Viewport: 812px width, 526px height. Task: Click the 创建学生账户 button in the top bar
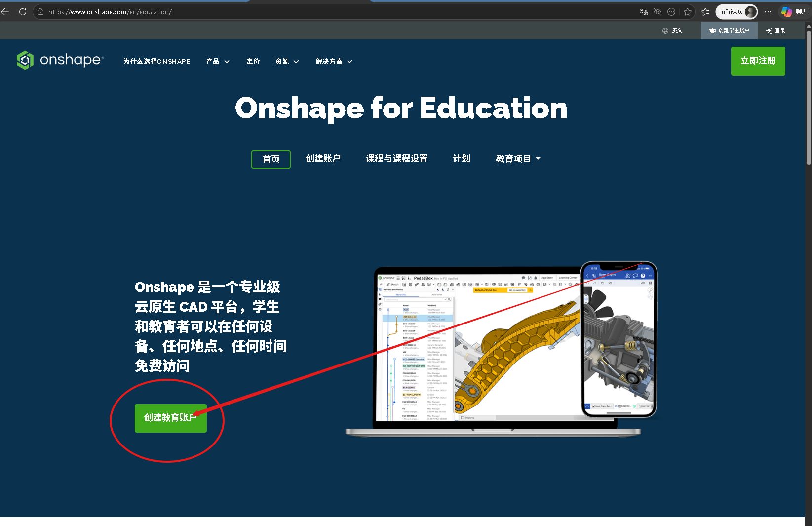click(729, 31)
